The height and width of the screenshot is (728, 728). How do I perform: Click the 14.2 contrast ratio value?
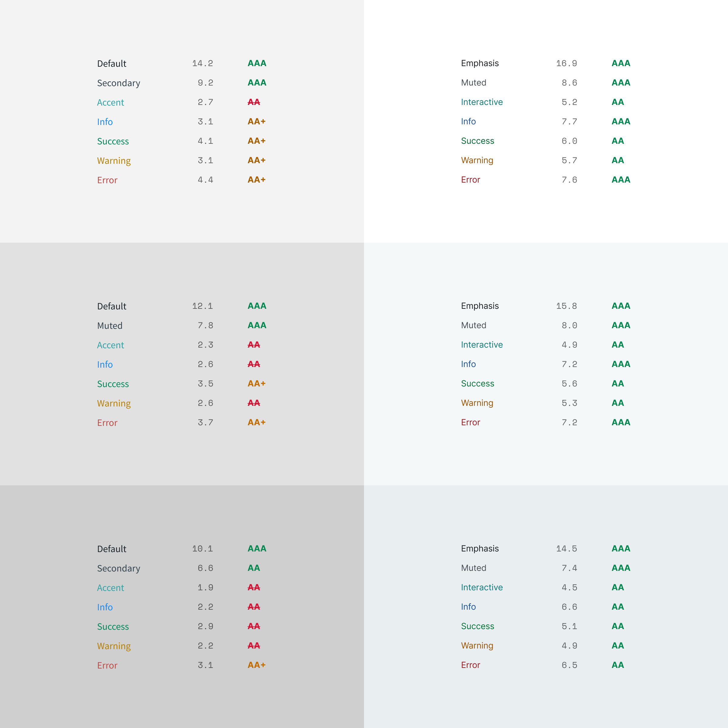click(202, 63)
